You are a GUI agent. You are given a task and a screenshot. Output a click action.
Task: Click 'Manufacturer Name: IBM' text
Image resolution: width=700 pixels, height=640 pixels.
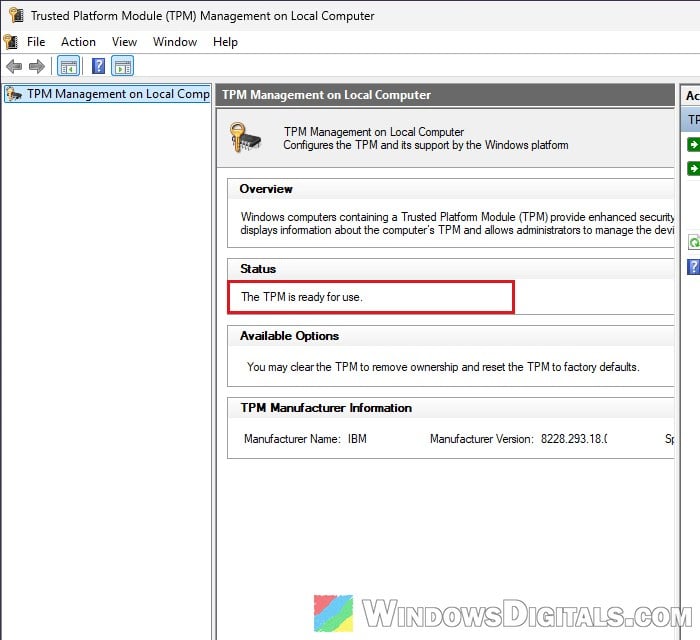(x=305, y=439)
